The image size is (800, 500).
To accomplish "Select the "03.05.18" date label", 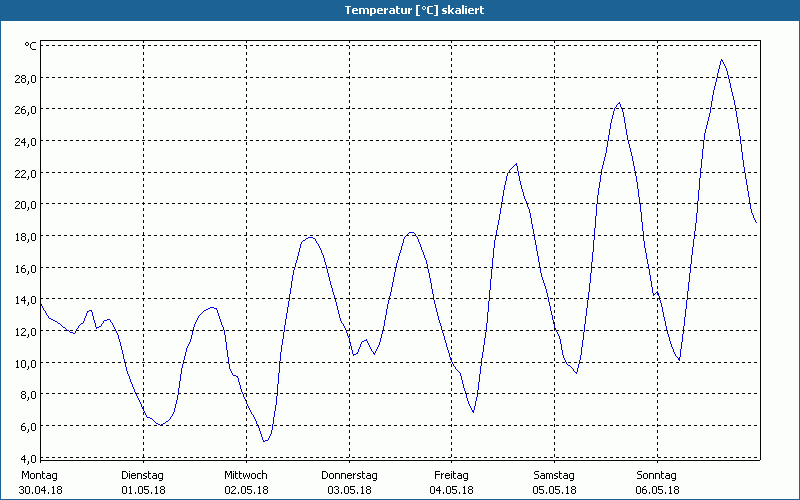I will coord(349,490).
